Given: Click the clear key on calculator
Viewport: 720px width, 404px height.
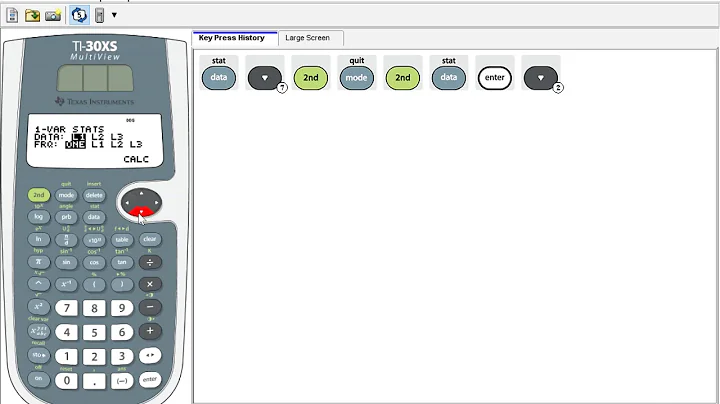Looking at the screenshot, I should pyautogui.click(x=150, y=239).
